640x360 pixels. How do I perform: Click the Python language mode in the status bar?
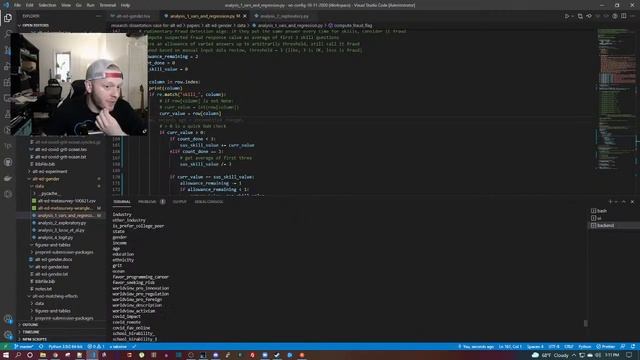pyautogui.click(x=584, y=347)
